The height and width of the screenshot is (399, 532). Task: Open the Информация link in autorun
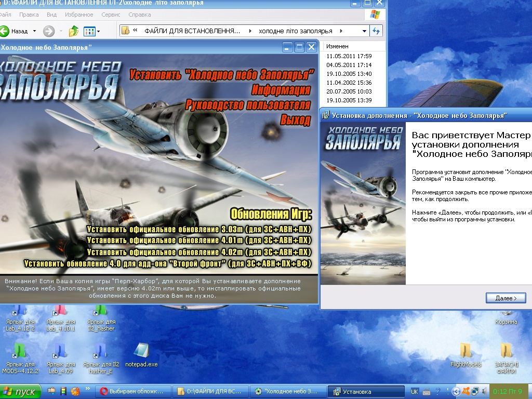[x=281, y=90]
